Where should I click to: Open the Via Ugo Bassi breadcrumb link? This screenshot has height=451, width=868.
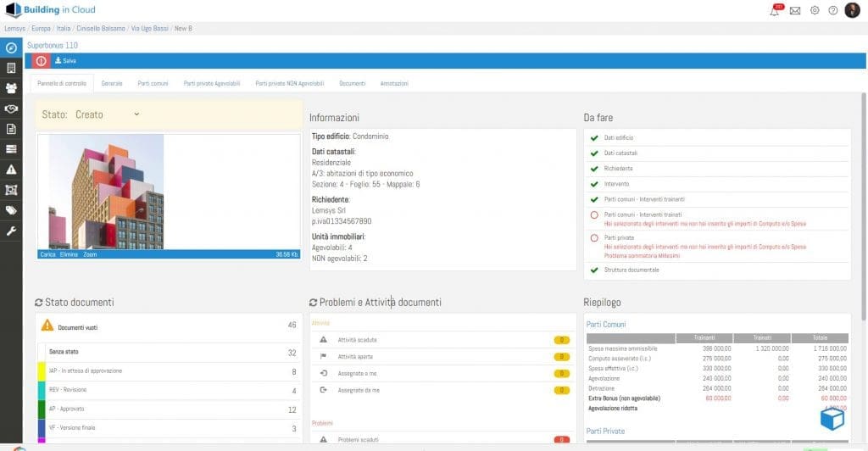click(149, 28)
